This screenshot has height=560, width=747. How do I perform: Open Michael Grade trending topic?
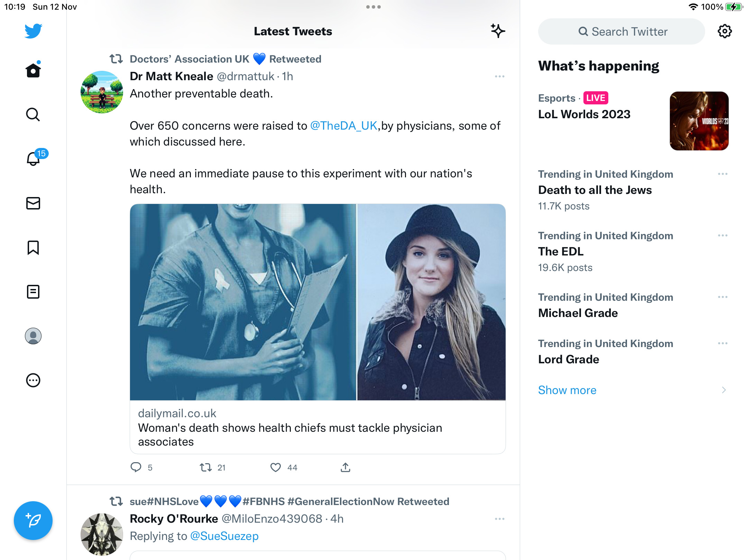(x=578, y=313)
